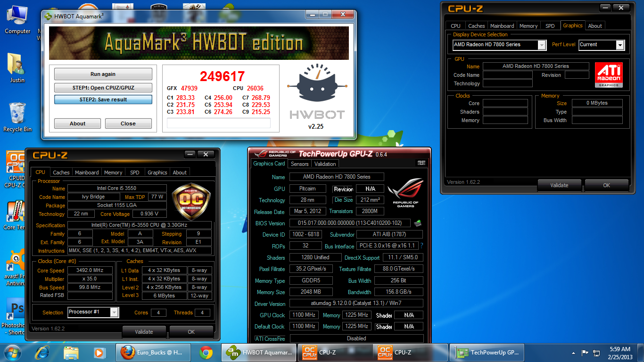Image resolution: width=644 pixels, height=362 pixels.
Task: Click the ROG logo in GPU-Z
Action: pos(405,194)
